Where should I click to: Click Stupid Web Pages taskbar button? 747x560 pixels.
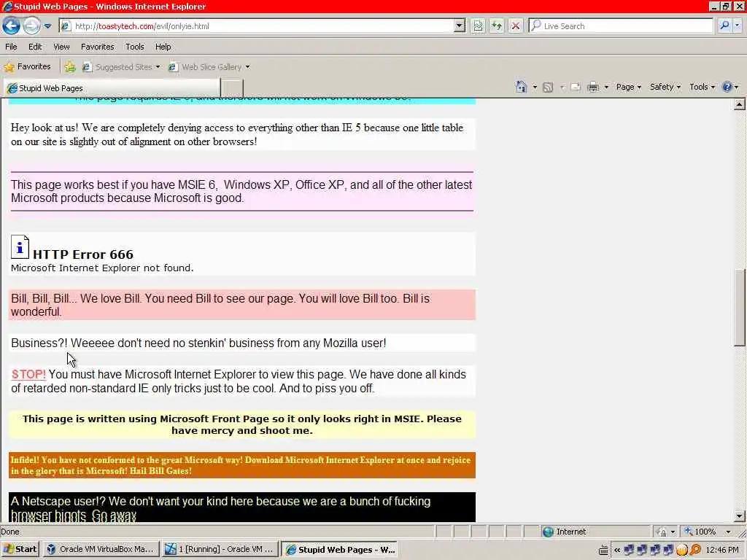(340, 549)
